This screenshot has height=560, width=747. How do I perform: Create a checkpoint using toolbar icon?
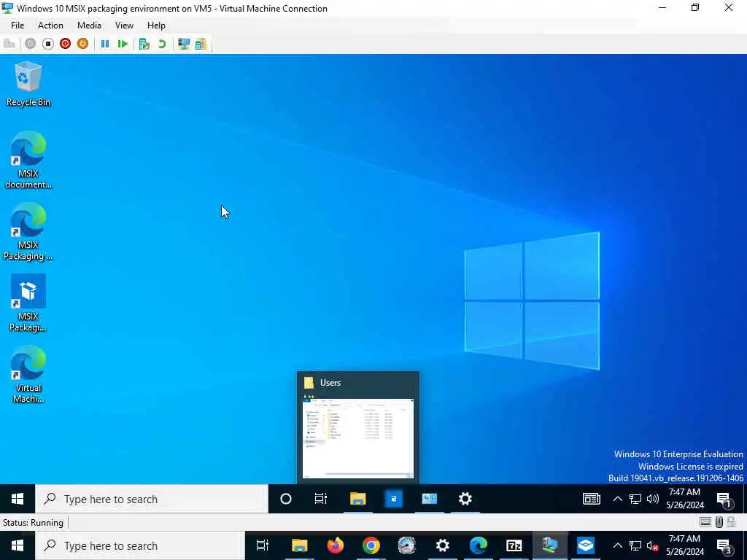tap(144, 44)
